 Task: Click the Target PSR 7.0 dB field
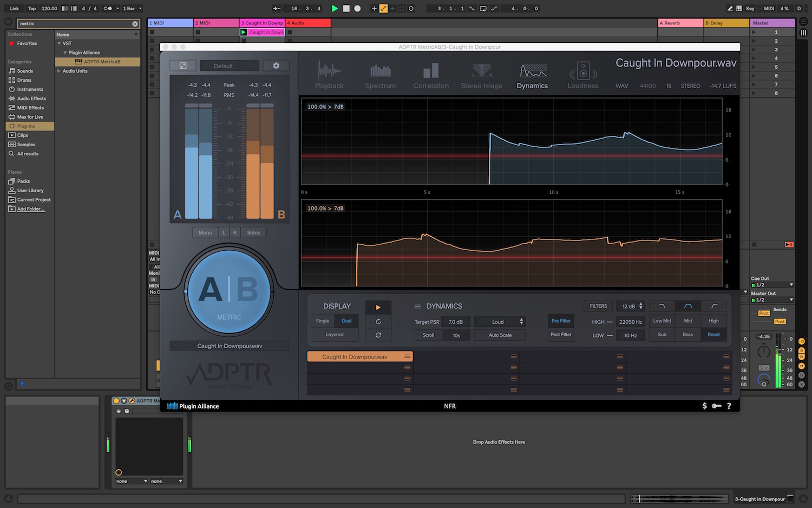[x=455, y=322]
